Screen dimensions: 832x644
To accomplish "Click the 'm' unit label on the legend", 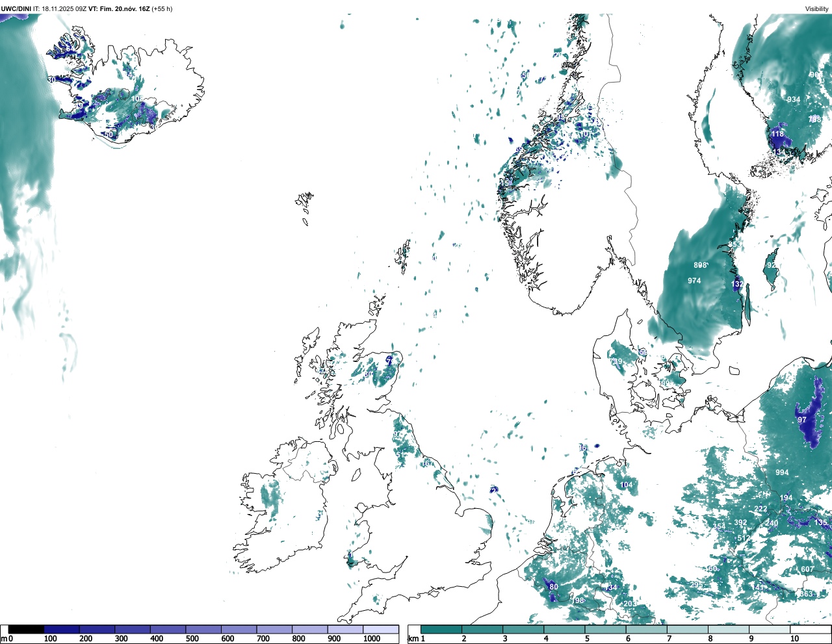I will tap(4, 639).
